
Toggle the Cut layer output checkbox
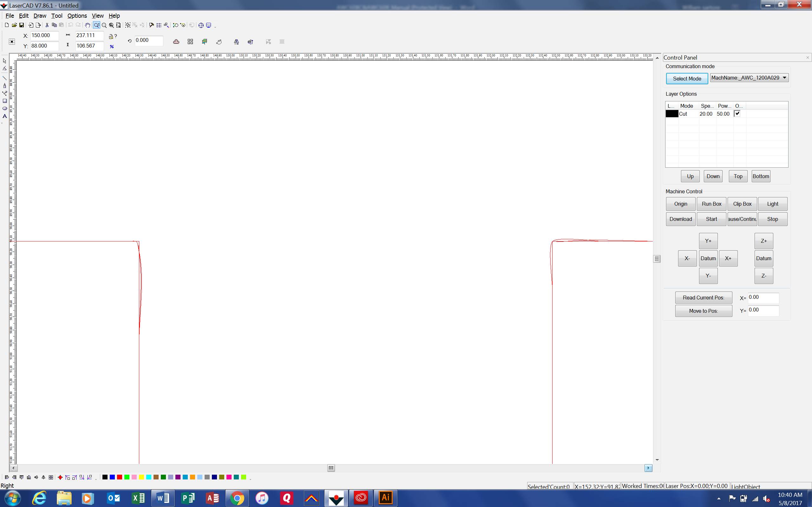click(737, 114)
